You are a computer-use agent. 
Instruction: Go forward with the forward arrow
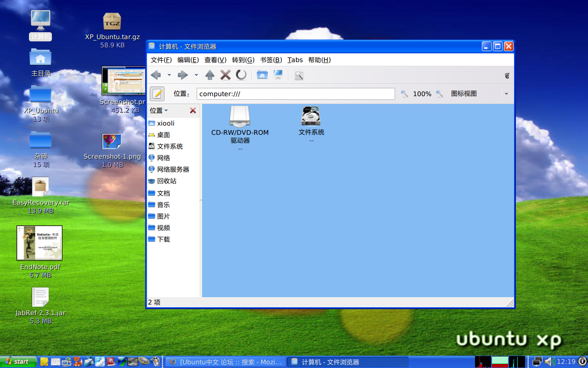pos(183,75)
